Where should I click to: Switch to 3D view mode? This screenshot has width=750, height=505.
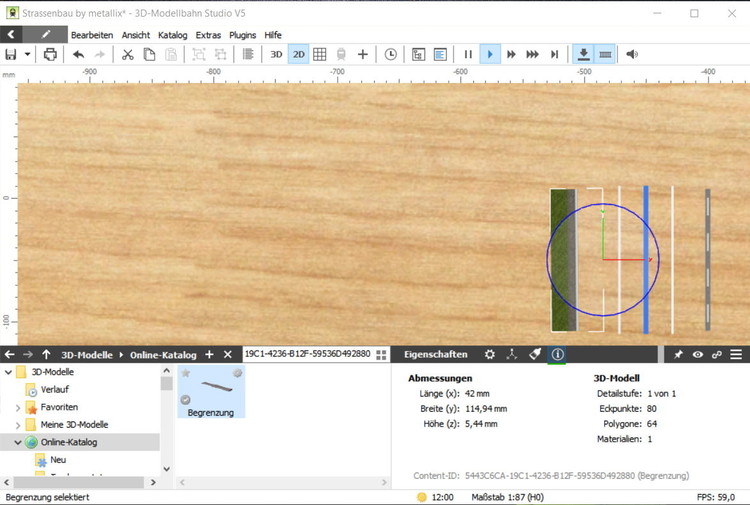click(276, 54)
